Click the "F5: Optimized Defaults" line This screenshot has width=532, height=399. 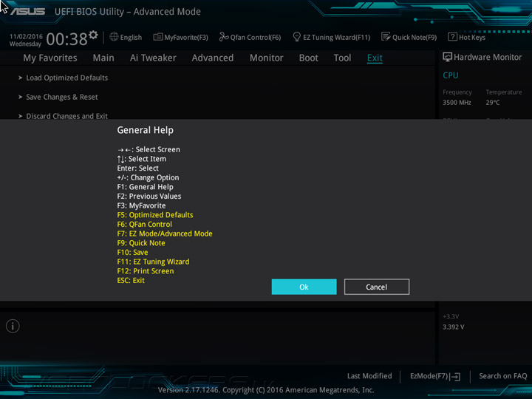155,215
